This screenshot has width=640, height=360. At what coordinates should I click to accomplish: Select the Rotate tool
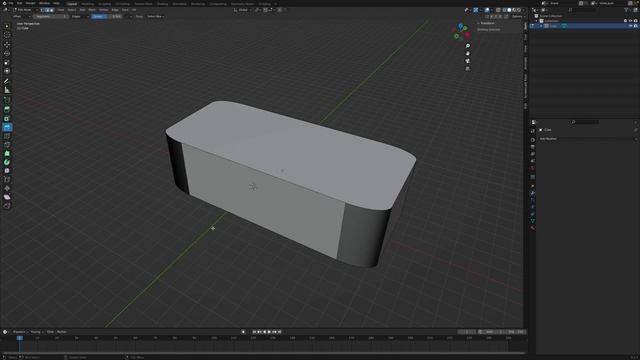coord(7,53)
